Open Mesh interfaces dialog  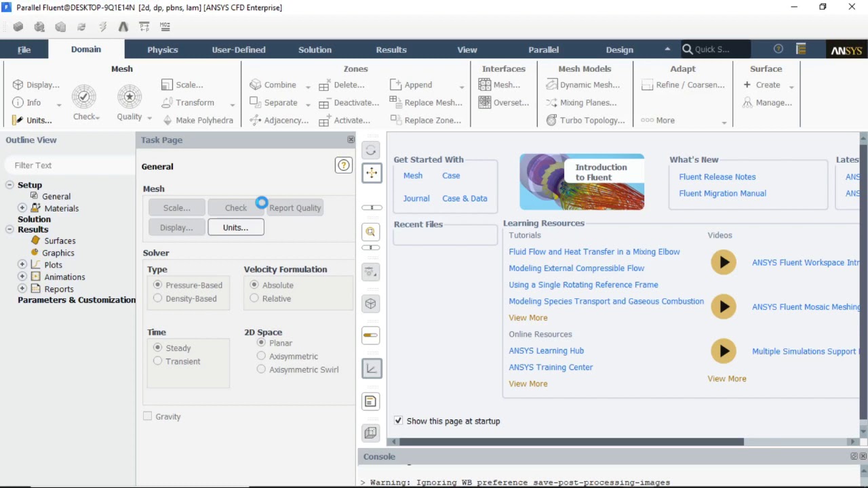499,85
